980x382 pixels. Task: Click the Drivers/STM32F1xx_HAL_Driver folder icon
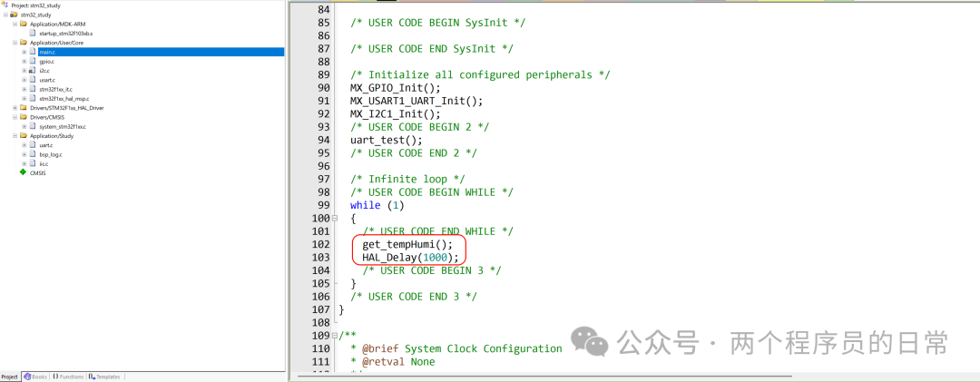point(23,108)
